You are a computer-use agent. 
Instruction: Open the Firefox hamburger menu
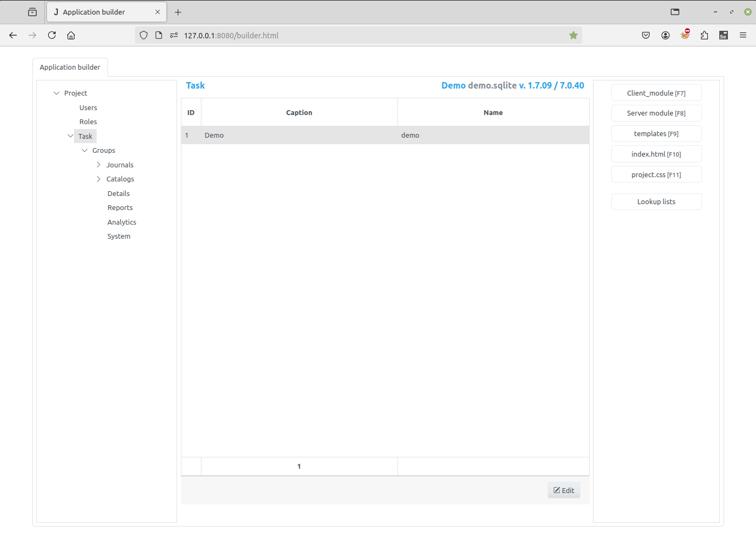pyautogui.click(x=743, y=35)
